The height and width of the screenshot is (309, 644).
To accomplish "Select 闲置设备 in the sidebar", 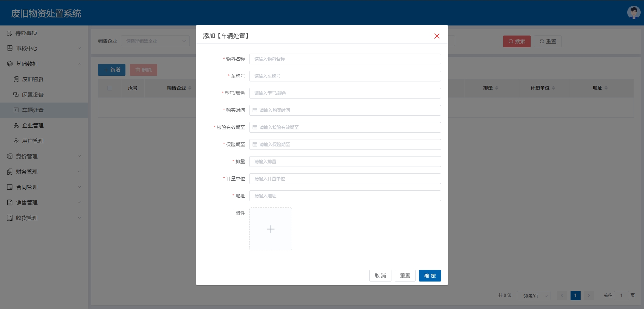I will pyautogui.click(x=33, y=95).
